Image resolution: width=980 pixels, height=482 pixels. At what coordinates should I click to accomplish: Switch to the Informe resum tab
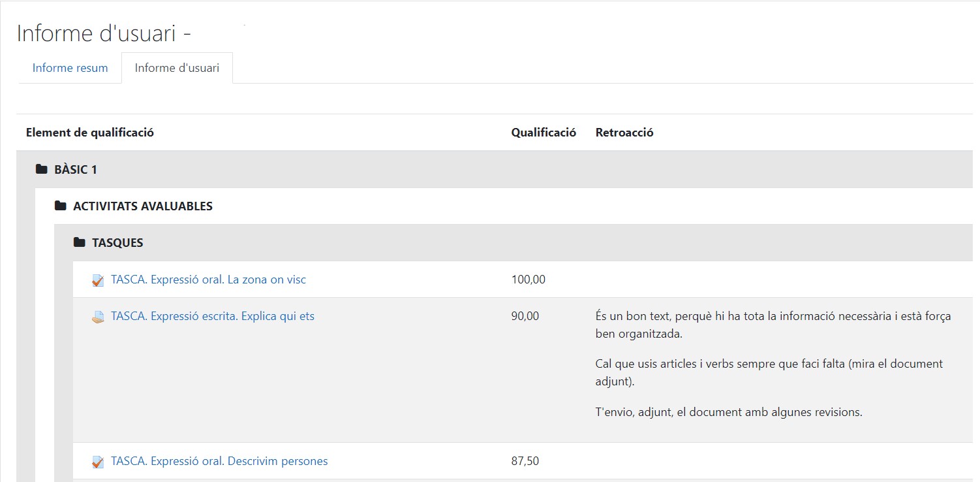(70, 68)
